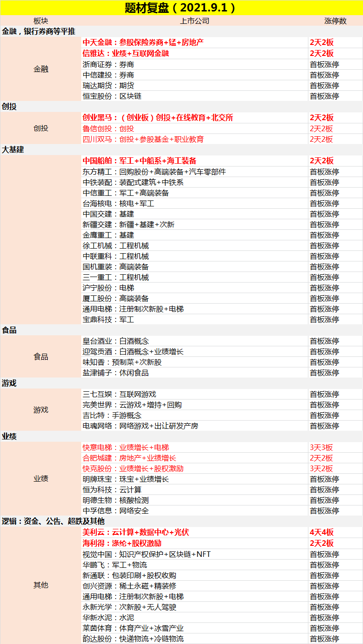Click the cell 瑞达期货:期货
The height and width of the screenshot is (644, 363).
click(x=195, y=85)
